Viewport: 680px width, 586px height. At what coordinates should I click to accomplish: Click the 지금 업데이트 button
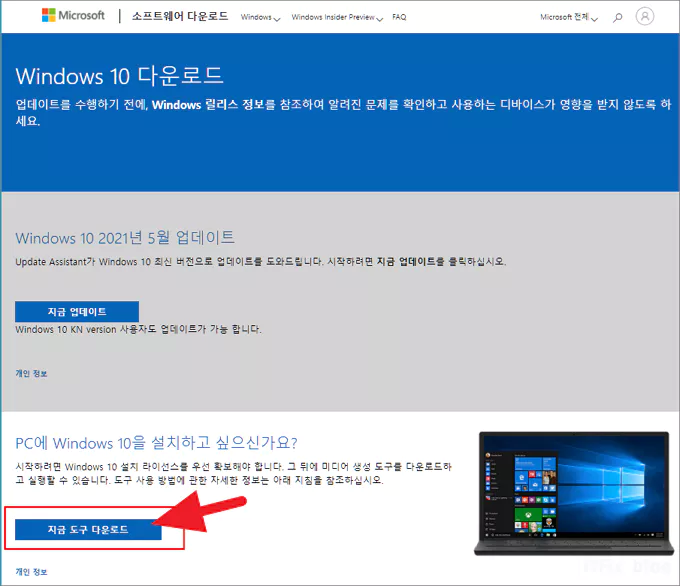click(x=77, y=311)
